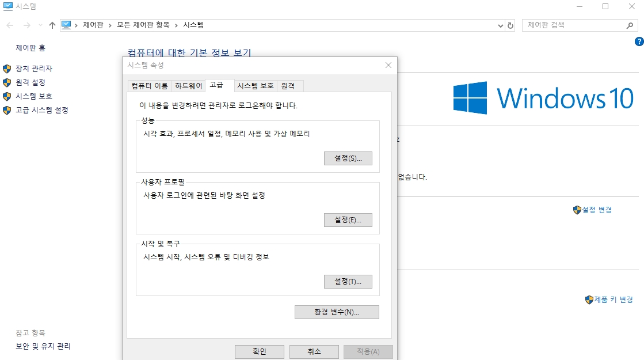Open 환경 변수(N)... button
The image size is (644, 360).
tap(337, 312)
